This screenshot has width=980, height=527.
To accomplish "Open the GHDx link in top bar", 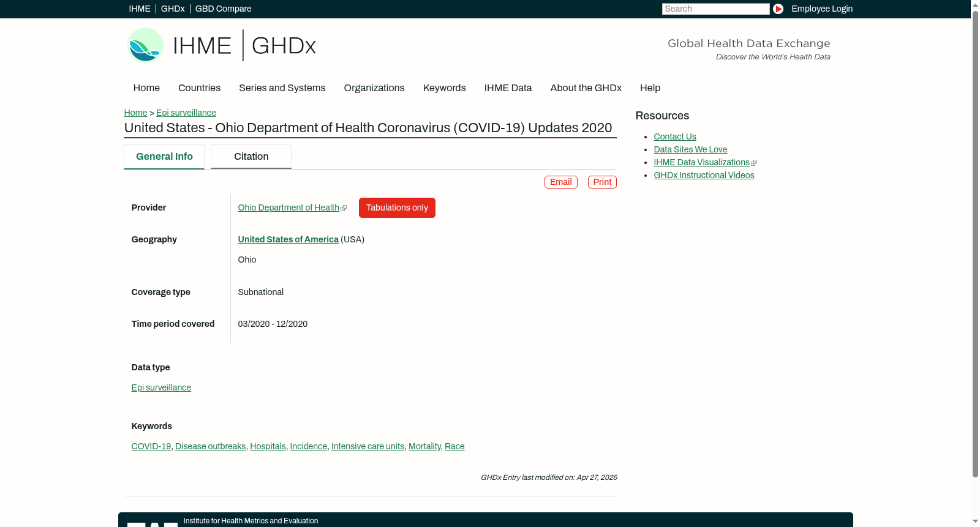I will click(173, 9).
